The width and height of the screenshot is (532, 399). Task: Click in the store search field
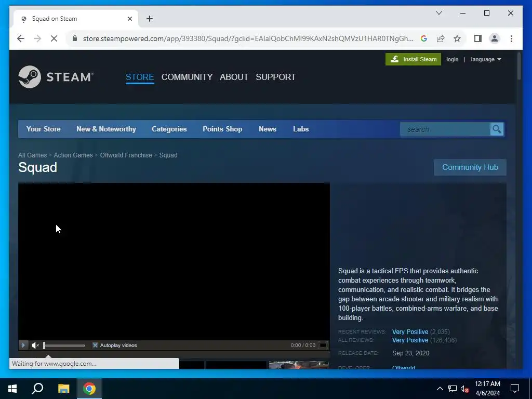click(x=445, y=129)
